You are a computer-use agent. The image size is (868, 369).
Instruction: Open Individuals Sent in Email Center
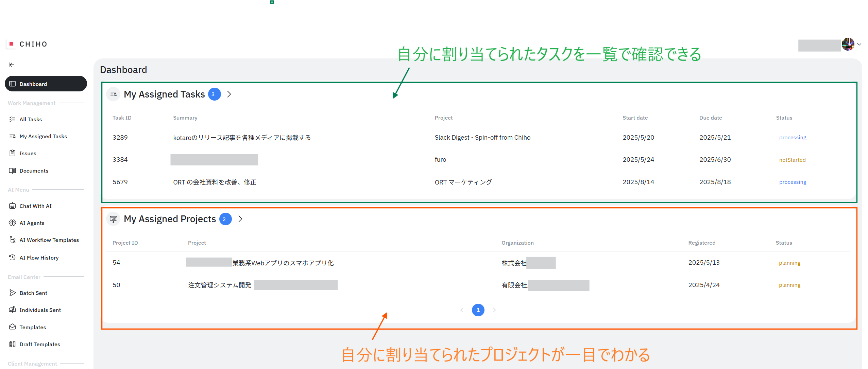click(40, 310)
